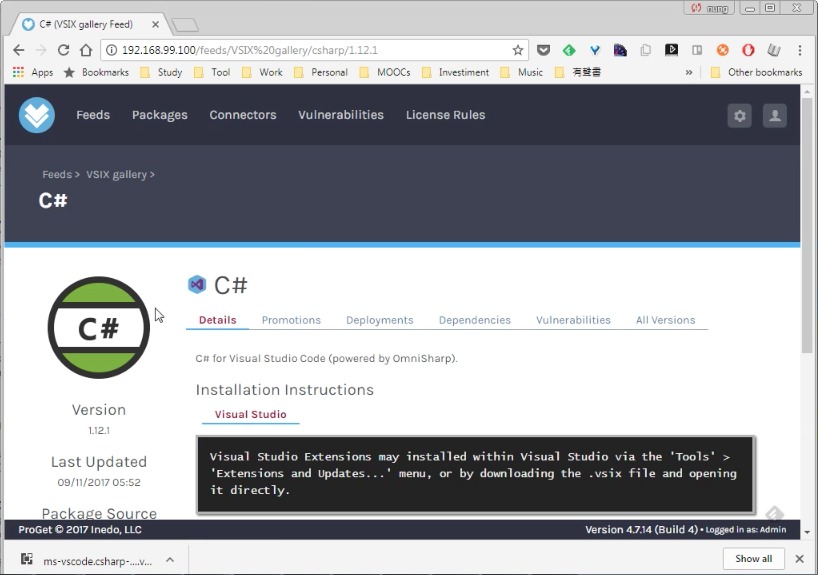Image resolution: width=818 pixels, height=575 pixels.
Task: Open the MOOCs bookmarks folder
Action: point(385,72)
